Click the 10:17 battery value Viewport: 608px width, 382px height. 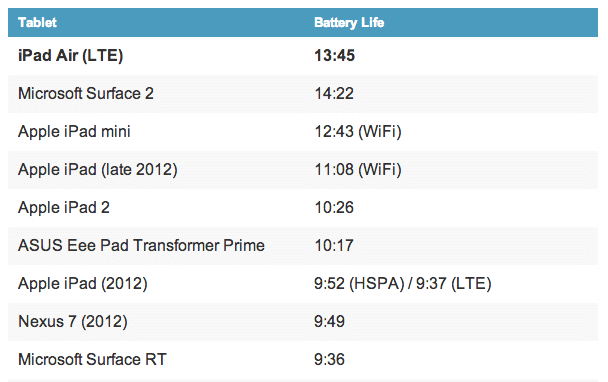tap(334, 245)
